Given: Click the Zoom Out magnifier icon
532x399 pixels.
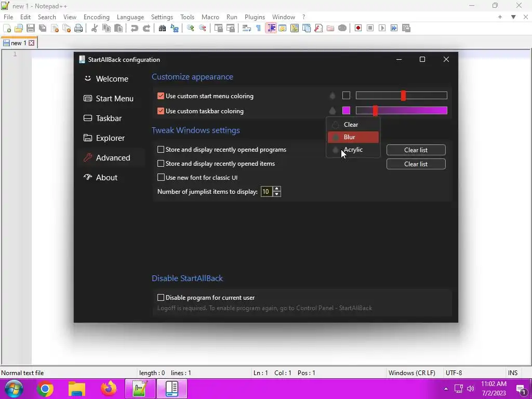Looking at the screenshot, I should (203, 28).
